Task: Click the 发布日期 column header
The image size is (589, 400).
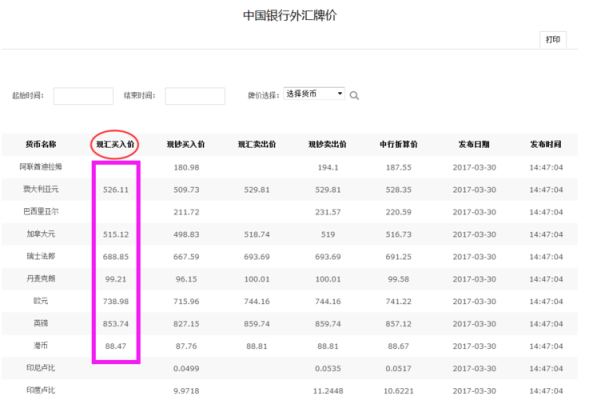Action: click(x=474, y=144)
